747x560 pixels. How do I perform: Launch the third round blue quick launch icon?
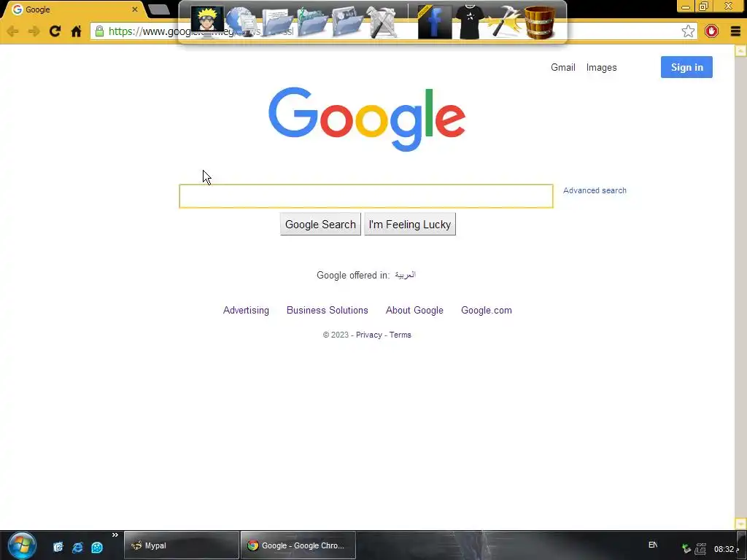[x=97, y=547]
